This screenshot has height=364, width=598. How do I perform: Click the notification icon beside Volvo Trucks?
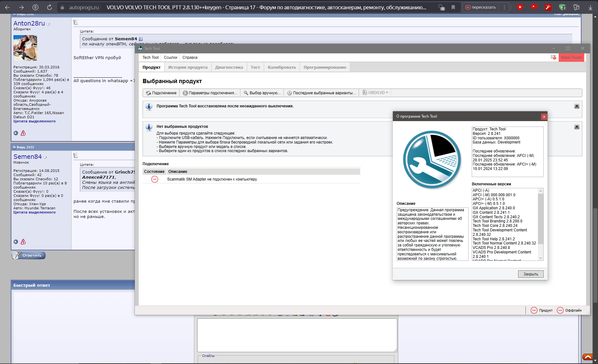554,58
